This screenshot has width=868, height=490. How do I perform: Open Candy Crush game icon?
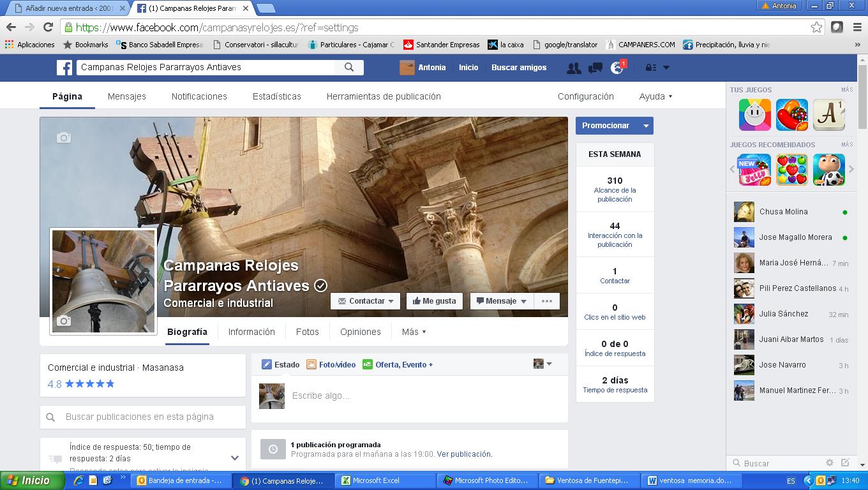[791, 115]
